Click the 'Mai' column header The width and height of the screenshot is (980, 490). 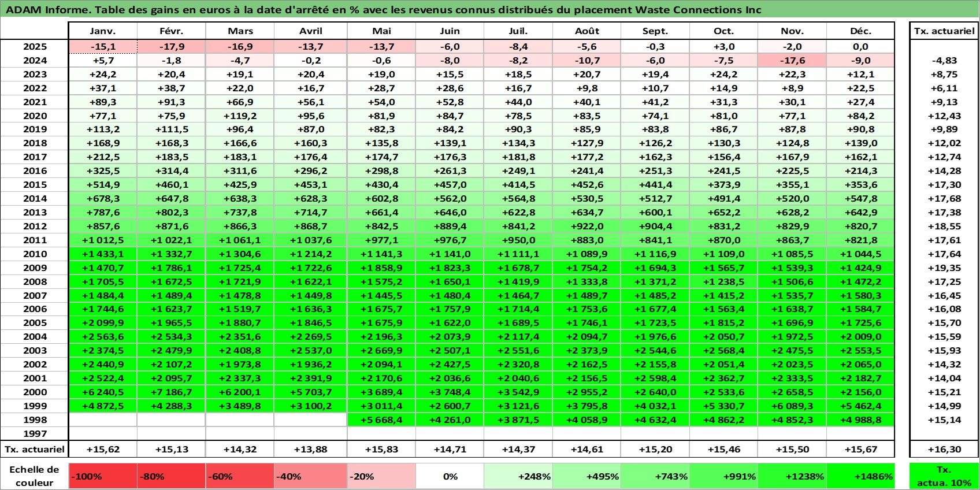click(x=381, y=31)
